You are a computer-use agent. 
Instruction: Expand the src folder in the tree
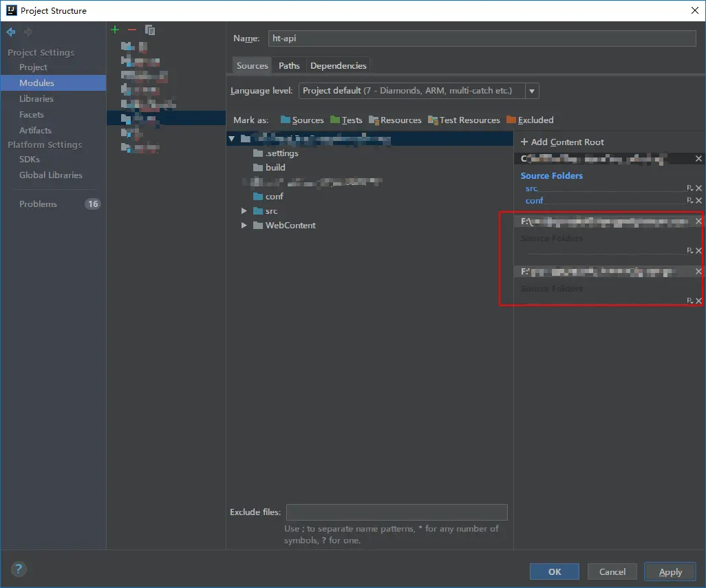(x=244, y=211)
